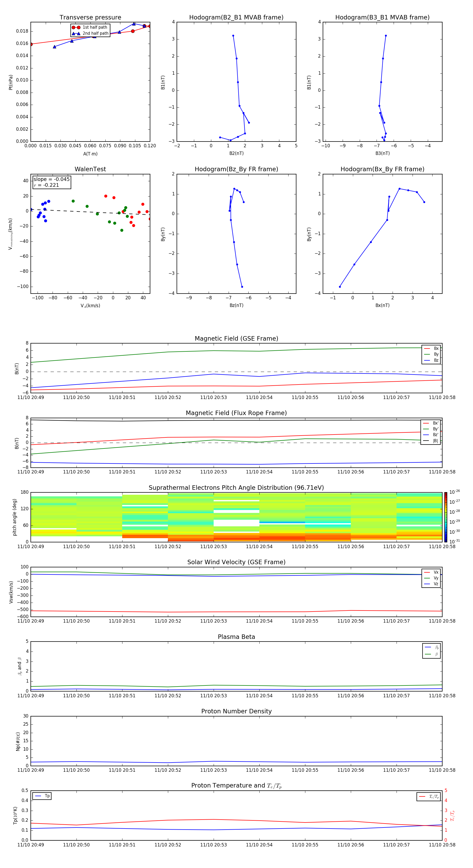Screen dimensions: 473x868
Task: Click the pitch angle color scale bar
Action: click(446, 517)
